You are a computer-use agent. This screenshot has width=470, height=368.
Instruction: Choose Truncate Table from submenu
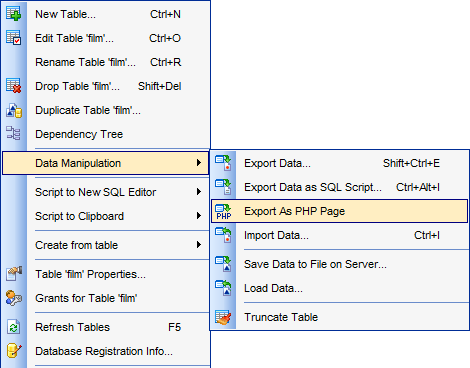click(340, 317)
